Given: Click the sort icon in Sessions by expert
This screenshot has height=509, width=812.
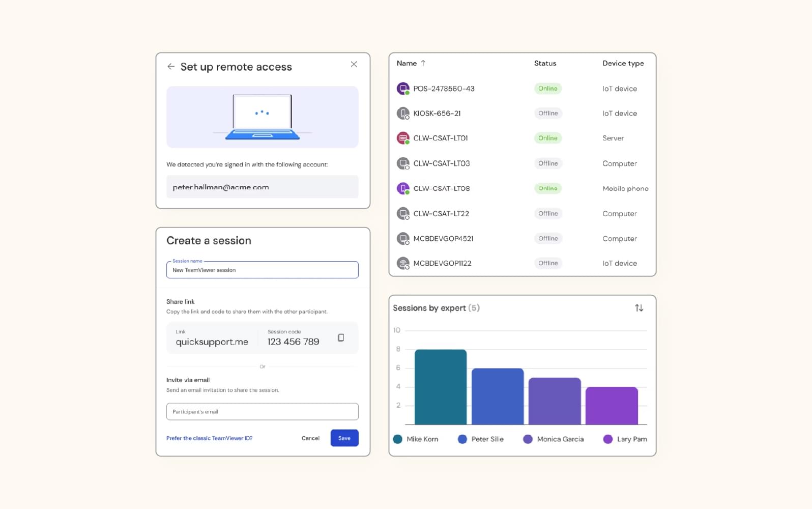Looking at the screenshot, I should tap(639, 308).
